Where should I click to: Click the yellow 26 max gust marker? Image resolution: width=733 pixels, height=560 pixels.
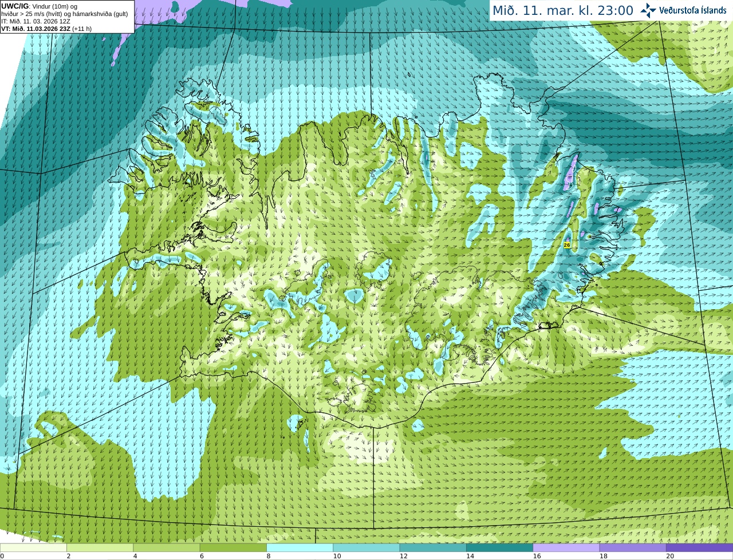click(567, 245)
